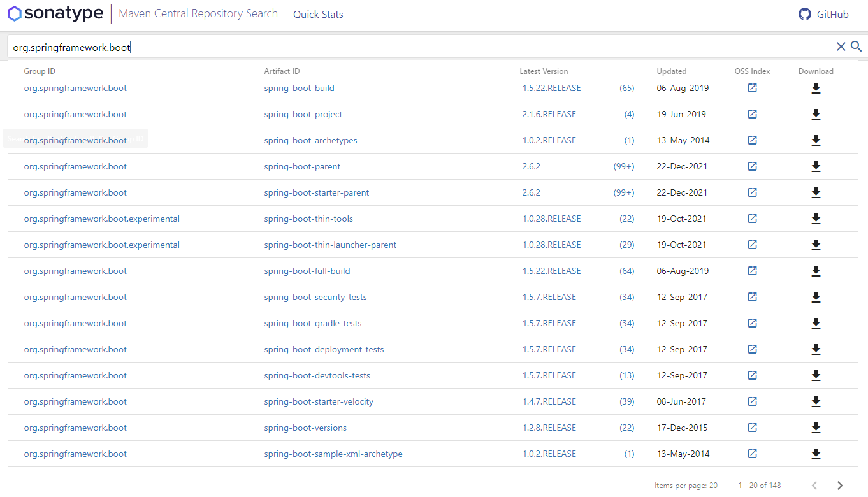Open OSS Index for spring-boot-devtools-tests
The height and width of the screenshot is (497, 868).
[752, 375]
